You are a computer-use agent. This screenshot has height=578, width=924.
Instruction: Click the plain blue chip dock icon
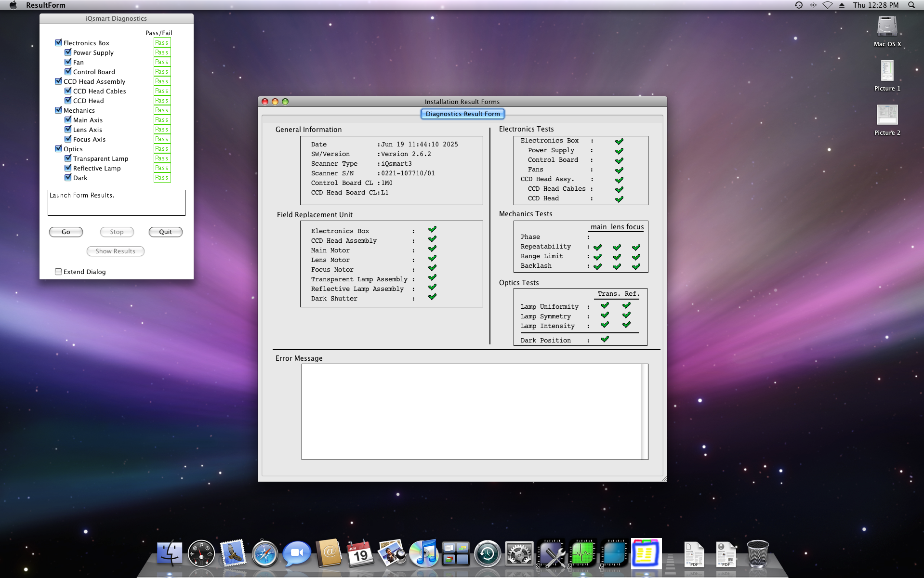(x=615, y=553)
